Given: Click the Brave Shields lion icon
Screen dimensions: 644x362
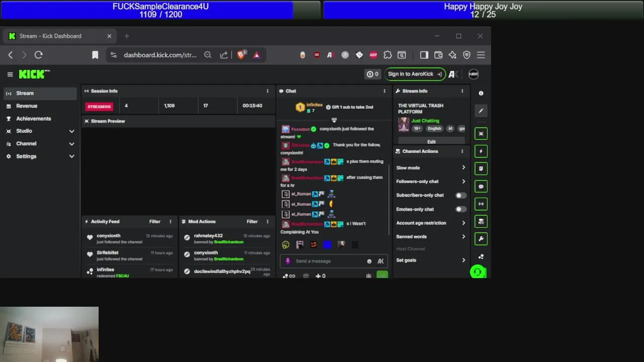Looking at the screenshot, I should point(241,55).
